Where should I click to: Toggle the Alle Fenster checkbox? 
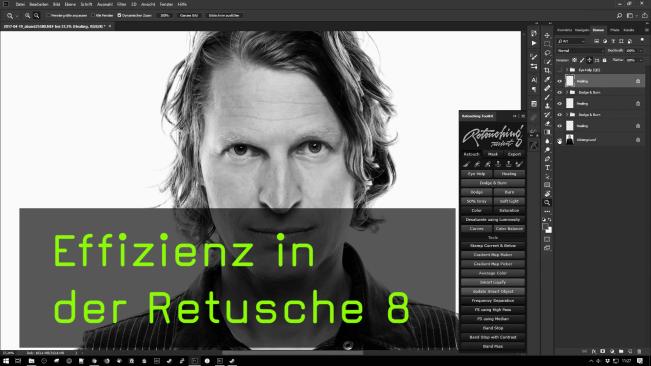[94, 15]
